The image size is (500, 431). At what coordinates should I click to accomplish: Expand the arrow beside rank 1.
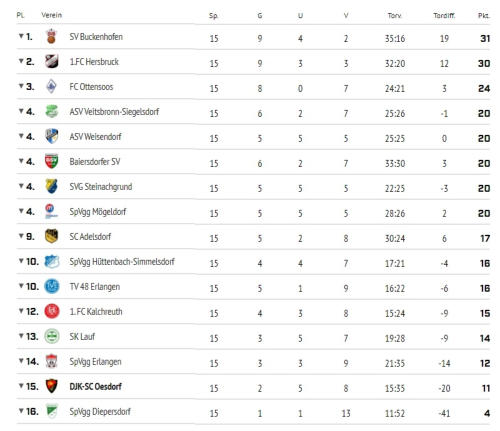click(21, 36)
